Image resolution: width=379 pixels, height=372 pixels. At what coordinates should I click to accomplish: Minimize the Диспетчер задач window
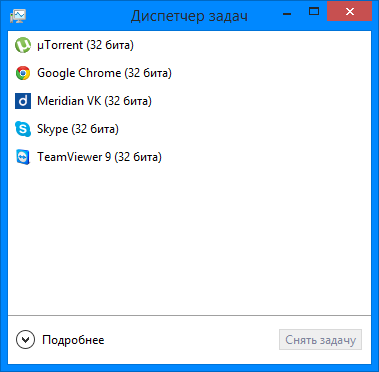287,12
